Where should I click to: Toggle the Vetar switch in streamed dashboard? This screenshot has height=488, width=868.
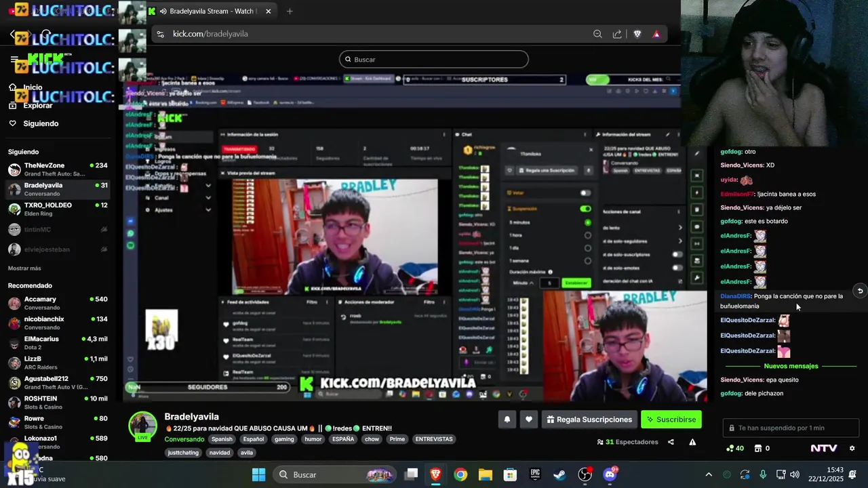(x=585, y=193)
